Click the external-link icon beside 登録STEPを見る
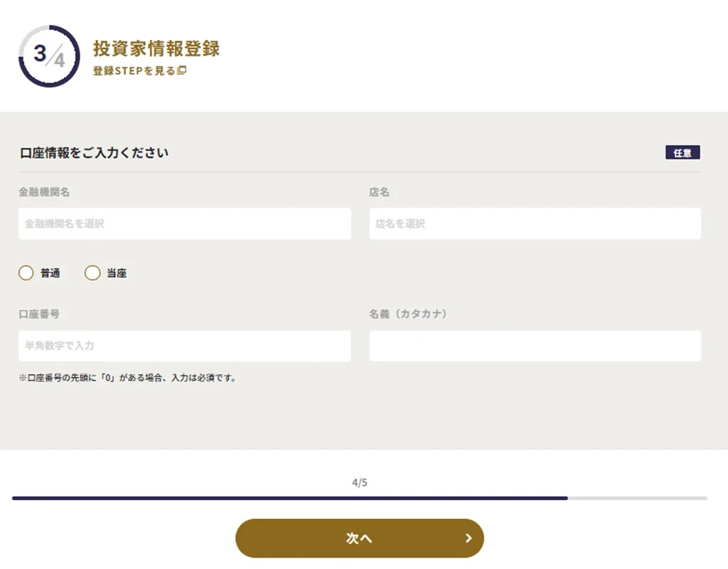Screen dimensions: 728x569 coord(182,70)
